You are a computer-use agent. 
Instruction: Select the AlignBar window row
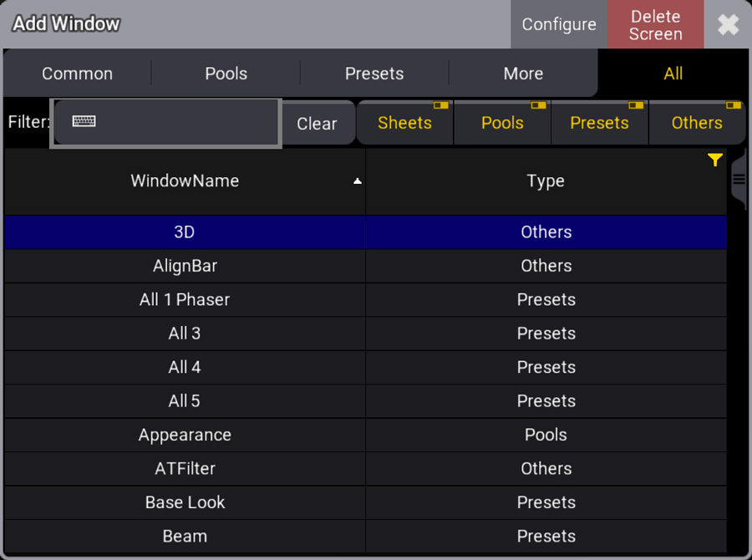365,266
